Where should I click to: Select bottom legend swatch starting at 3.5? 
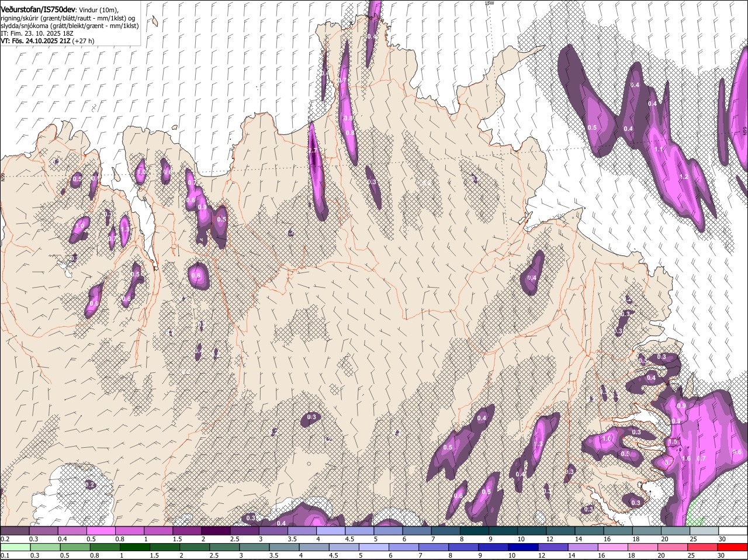click(x=284, y=547)
